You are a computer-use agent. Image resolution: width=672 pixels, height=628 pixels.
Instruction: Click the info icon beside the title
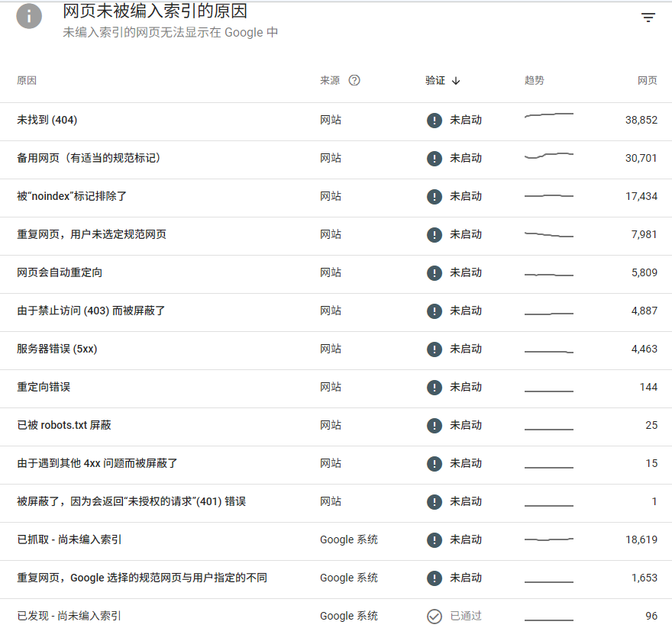(29, 16)
